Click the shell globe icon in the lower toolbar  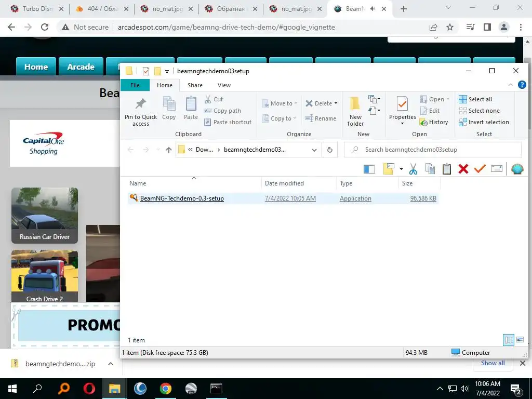click(517, 169)
